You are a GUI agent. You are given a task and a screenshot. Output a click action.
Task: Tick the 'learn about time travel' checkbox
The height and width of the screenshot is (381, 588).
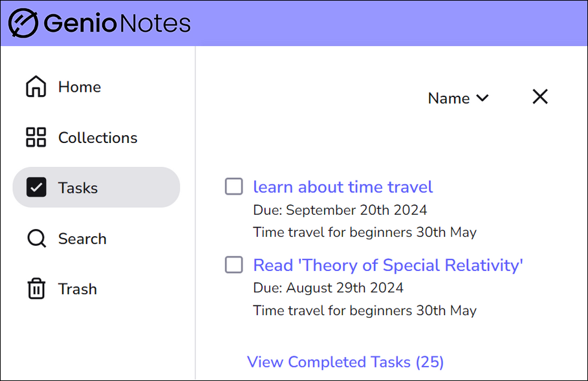click(x=234, y=187)
